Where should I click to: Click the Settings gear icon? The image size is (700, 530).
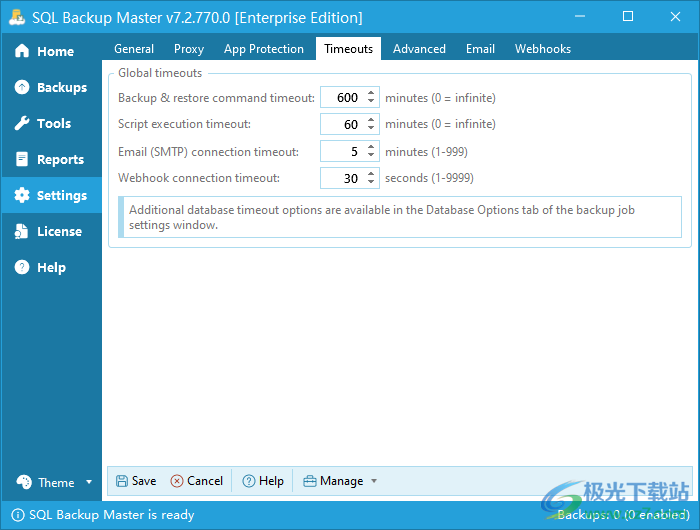pos(22,195)
